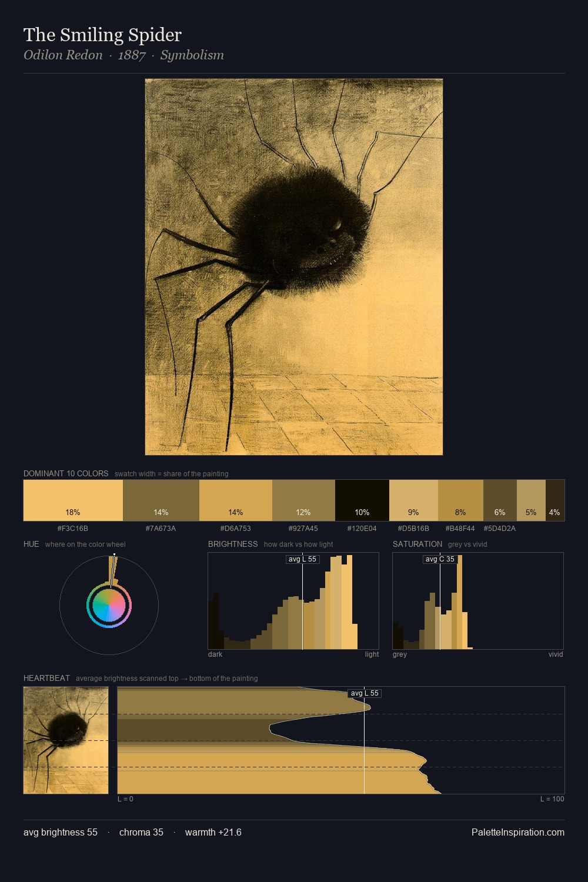This screenshot has width=588, height=882.
Task: Click the HEARTBEAT section heading
Action: (x=46, y=678)
